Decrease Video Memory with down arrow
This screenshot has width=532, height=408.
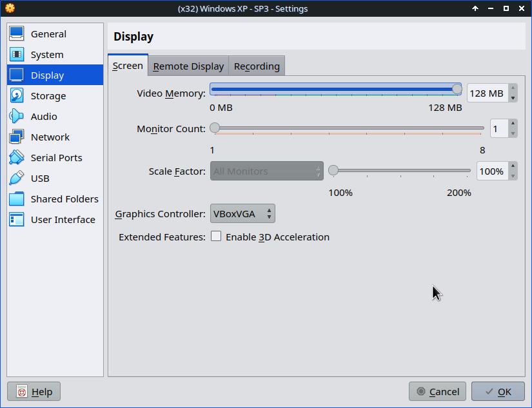click(513, 98)
